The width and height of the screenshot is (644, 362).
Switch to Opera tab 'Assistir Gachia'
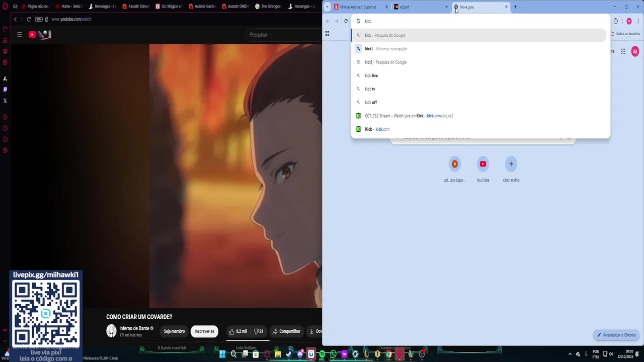point(202,7)
